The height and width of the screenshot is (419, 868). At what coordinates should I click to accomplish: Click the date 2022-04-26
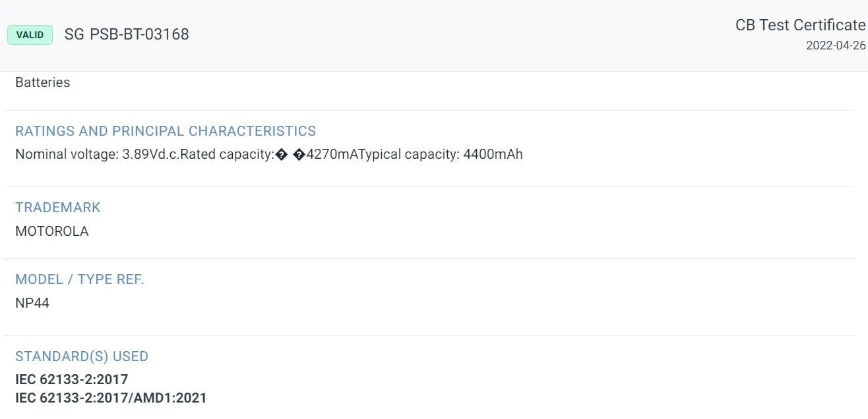click(836, 46)
